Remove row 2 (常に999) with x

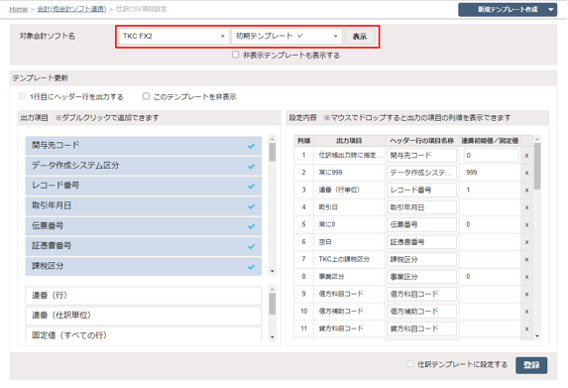click(x=527, y=173)
